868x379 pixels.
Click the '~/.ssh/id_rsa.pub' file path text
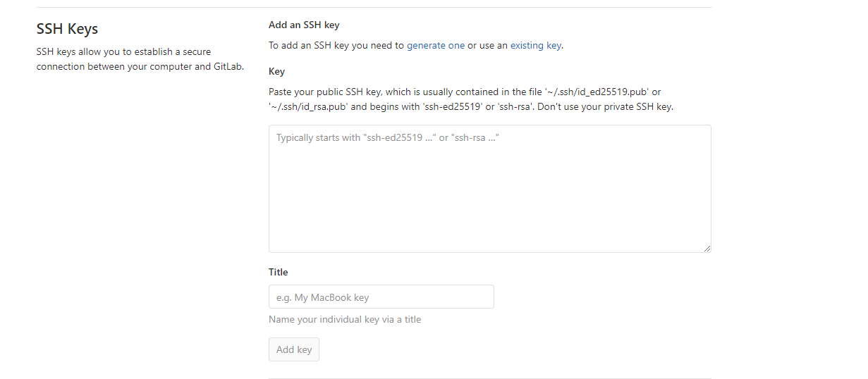click(309, 107)
